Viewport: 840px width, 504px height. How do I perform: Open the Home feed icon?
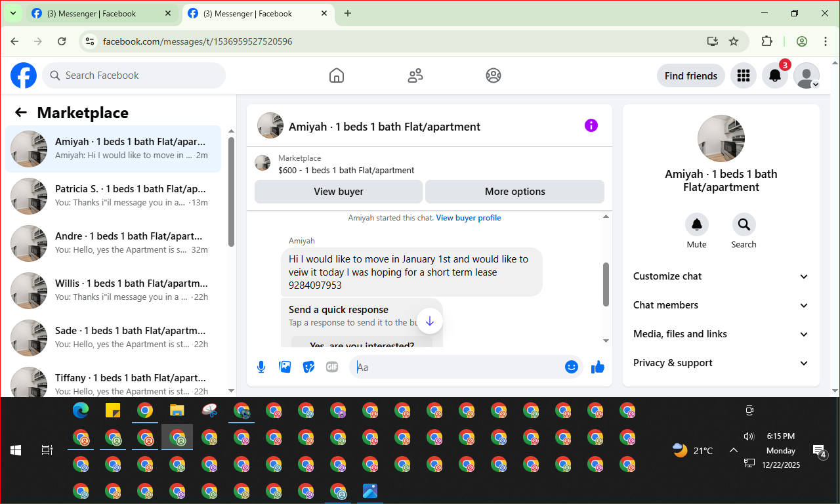click(337, 75)
